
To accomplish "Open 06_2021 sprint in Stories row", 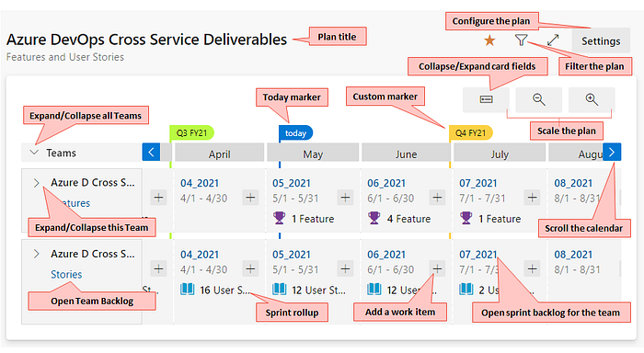I will pos(386,255).
